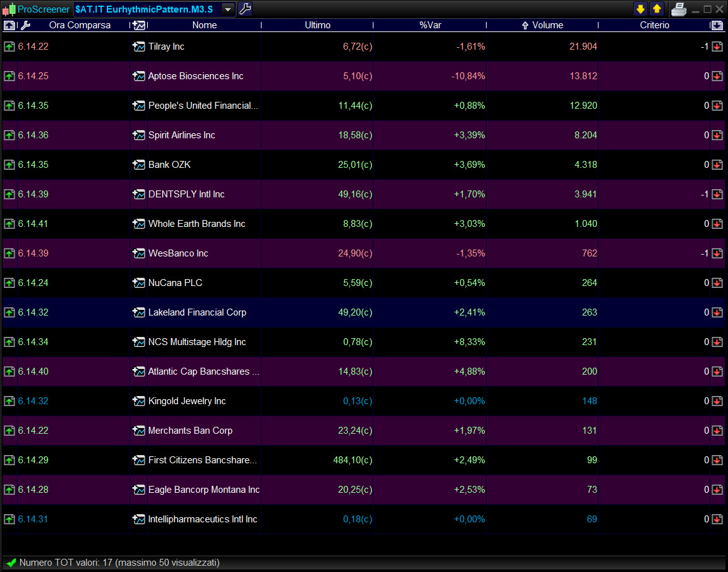The width and height of the screenshot is (728, 572).
Task: Select First Citizens Bancshare name
Action: [x=202, y=460]
